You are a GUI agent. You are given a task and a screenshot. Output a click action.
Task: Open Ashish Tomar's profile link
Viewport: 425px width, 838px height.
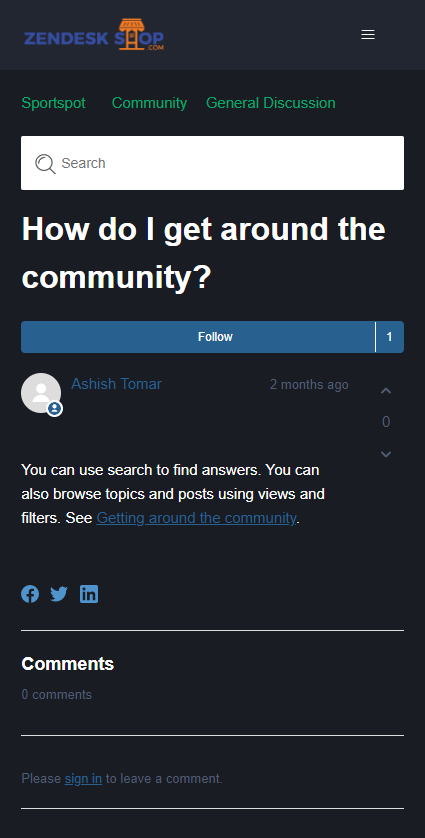pos(117,384)
